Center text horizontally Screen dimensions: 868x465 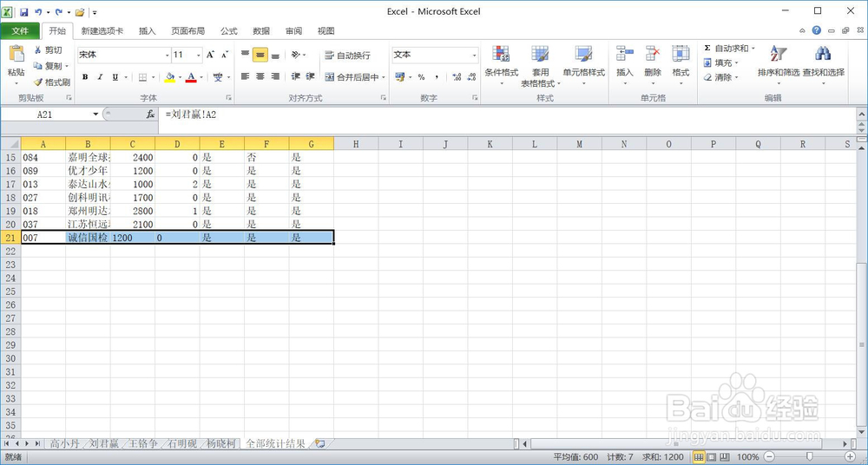click(x=260, y=76)
